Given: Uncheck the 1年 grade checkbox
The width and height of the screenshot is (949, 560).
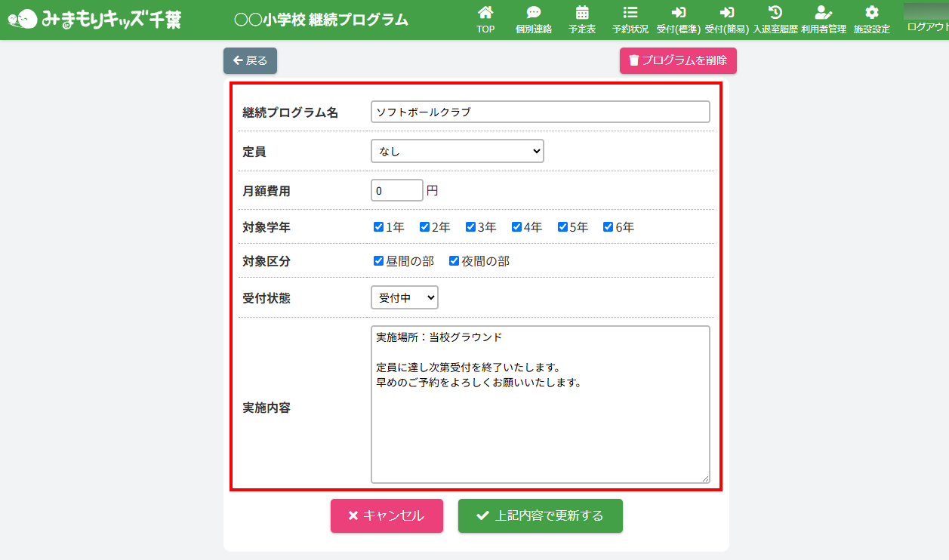Looking at the screenshot, I should pos(379,227).
